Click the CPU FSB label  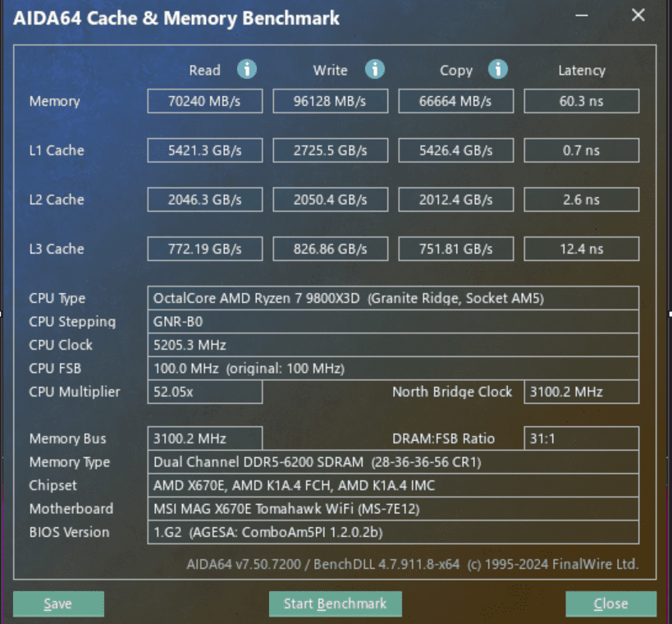pyautogui.click(x=55, y=369)
